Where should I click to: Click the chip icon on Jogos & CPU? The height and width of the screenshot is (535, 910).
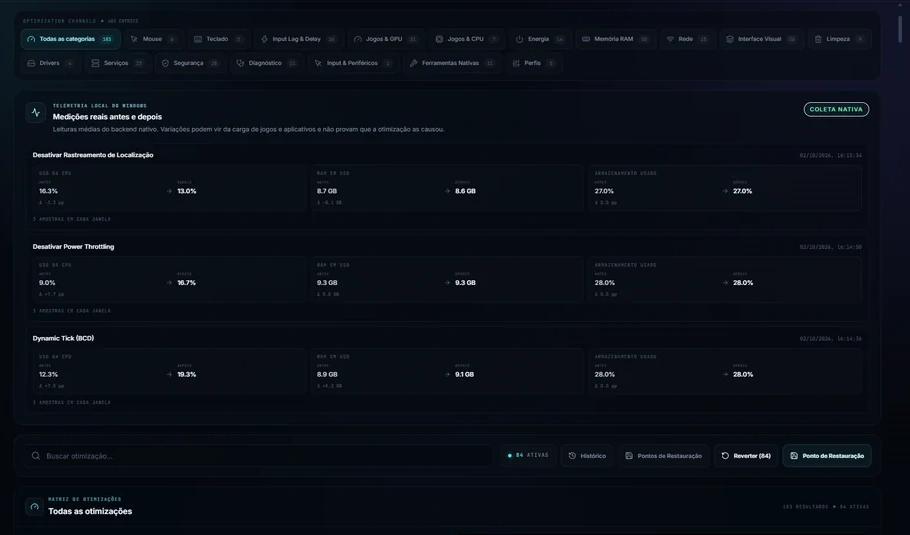pos(439,39)
